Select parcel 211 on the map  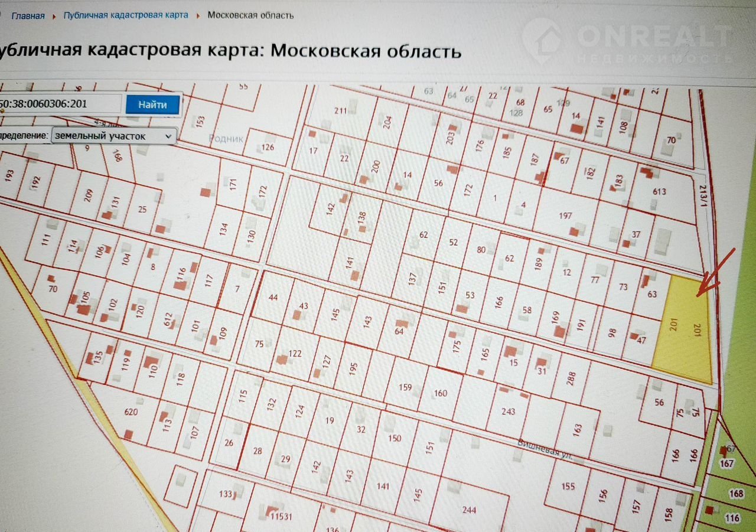point(340,110)
